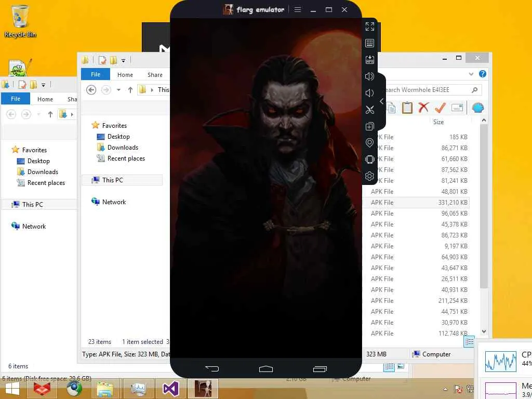This screenshot has height=399, width=532.
Task: Select the 211,254 KB APK file row
Action: pyautogui.click(x=416, y=300)
